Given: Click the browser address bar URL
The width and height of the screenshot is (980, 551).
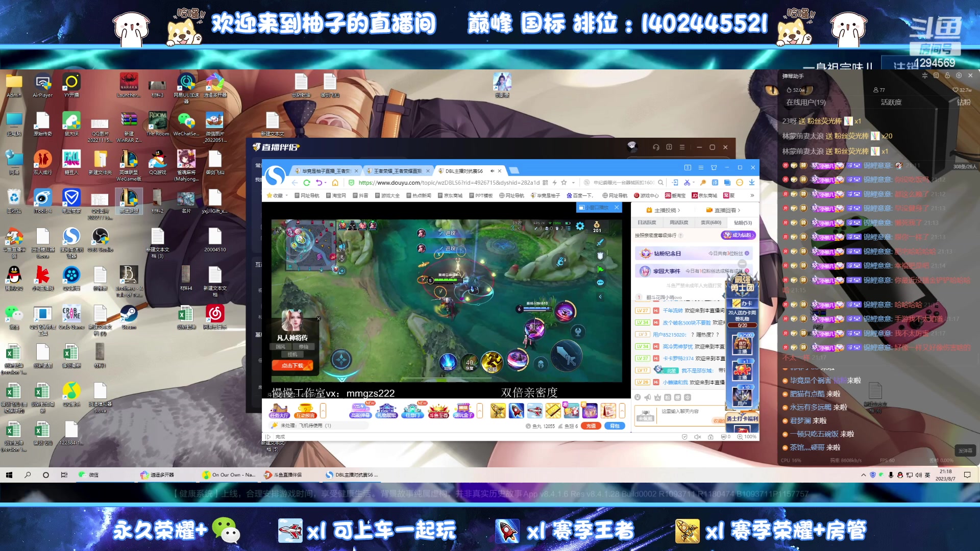Looking at the screenshot, I should pos(449,183).
